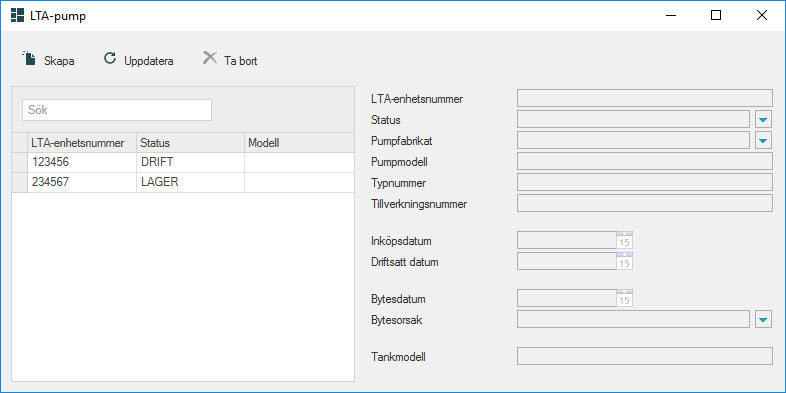Select the row with unit 123456
The image size is (786, 393).
(183, 162)
